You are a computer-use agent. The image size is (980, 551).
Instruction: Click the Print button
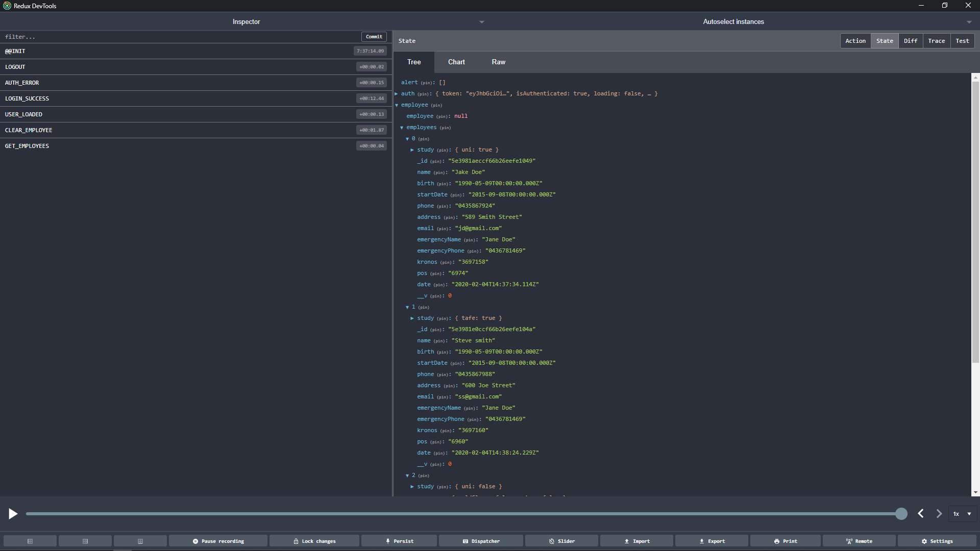pos(785,541)
